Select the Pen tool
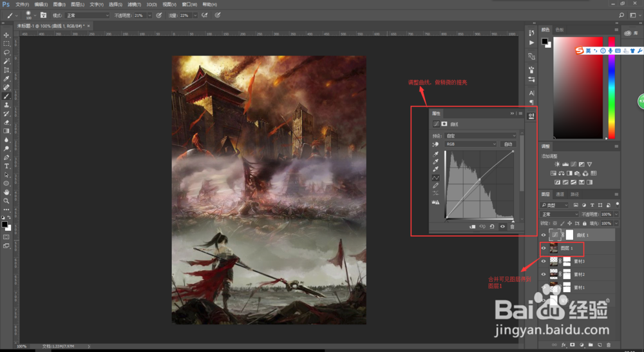Screen dimensions: 644x352 click(6, 157)
